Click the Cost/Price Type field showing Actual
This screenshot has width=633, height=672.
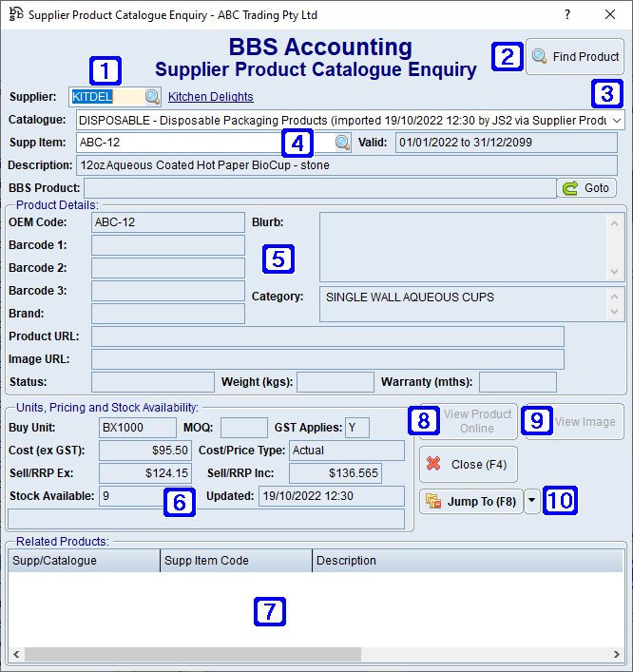[347, 451]
